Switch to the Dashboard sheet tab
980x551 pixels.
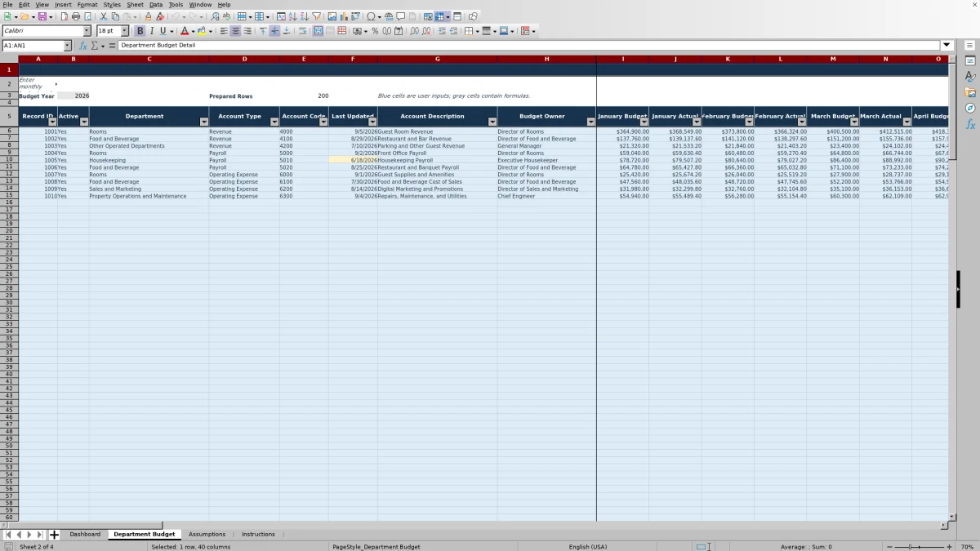pos(85,534)
